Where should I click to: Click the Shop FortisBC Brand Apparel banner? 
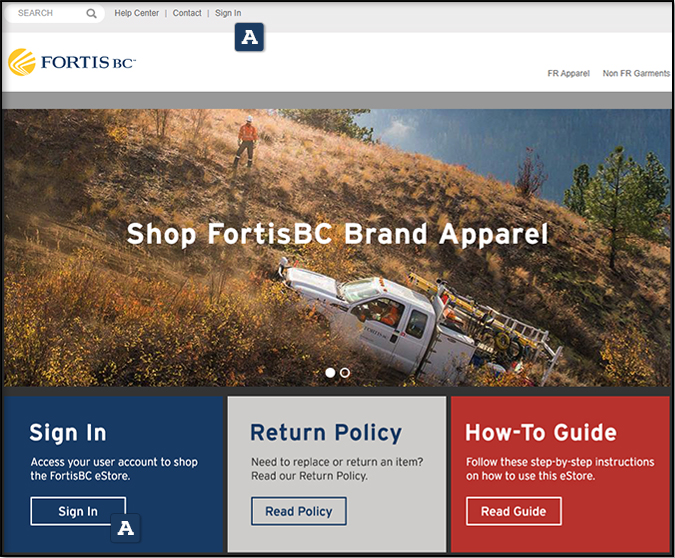[x=338, y=234]
